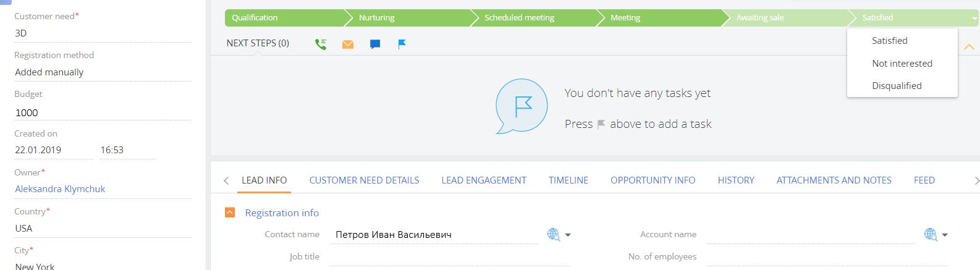This screenshot has width=980, height=270.
Task: Collapse the Registration info section
Action: [230, 213]
